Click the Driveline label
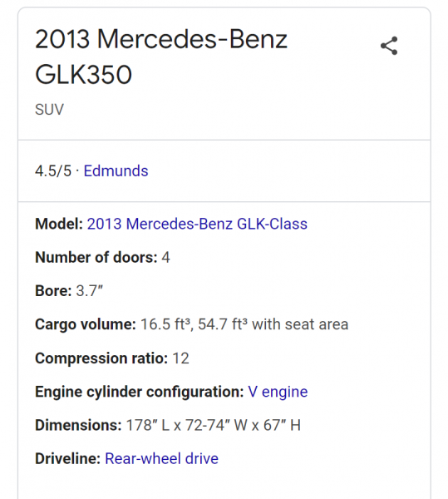 point(67,458)
